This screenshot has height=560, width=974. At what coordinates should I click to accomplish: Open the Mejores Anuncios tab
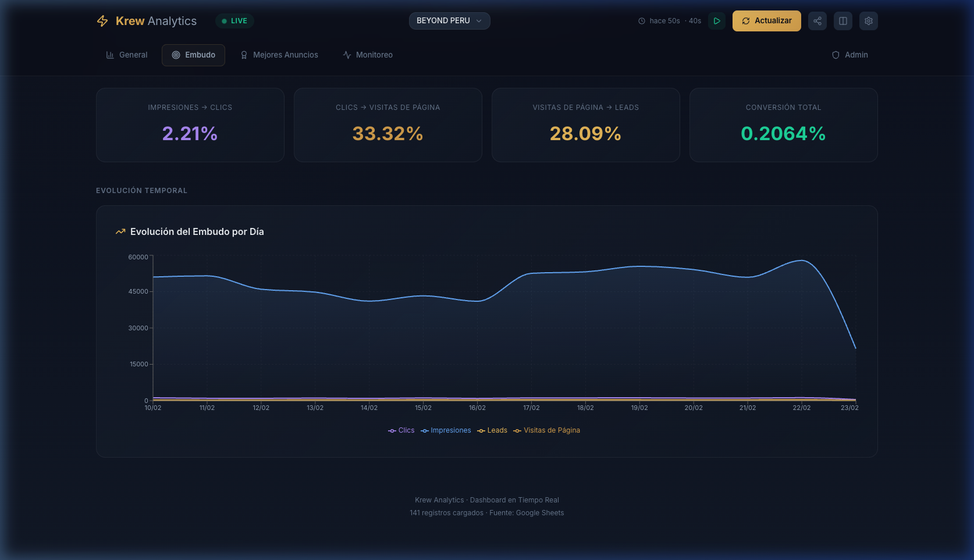tap(279, 55)
